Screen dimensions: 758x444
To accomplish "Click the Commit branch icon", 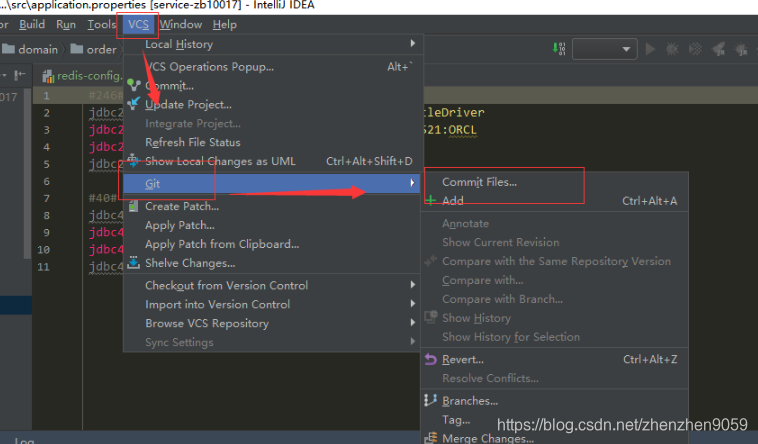I will point(133,86).
